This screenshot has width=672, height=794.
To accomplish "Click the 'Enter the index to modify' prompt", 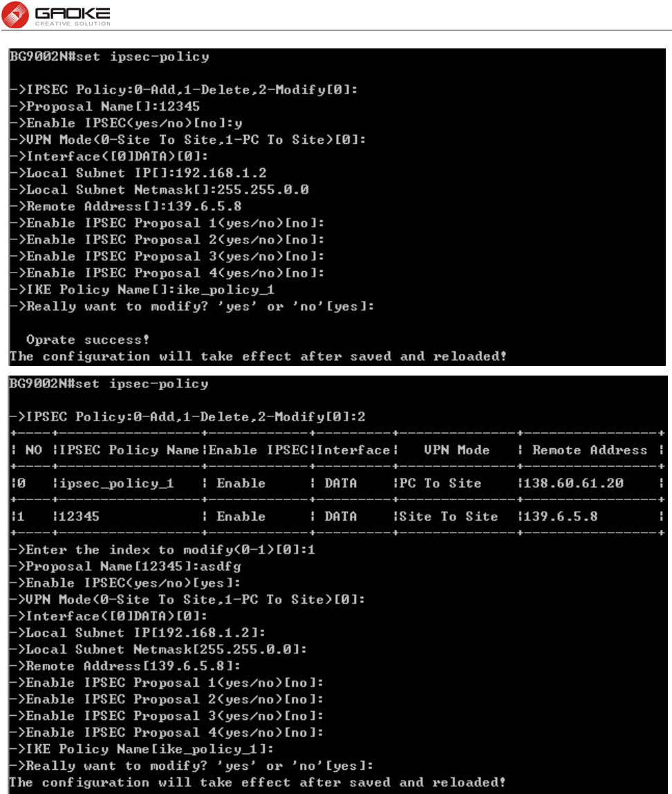I will (x=162, y=549).
